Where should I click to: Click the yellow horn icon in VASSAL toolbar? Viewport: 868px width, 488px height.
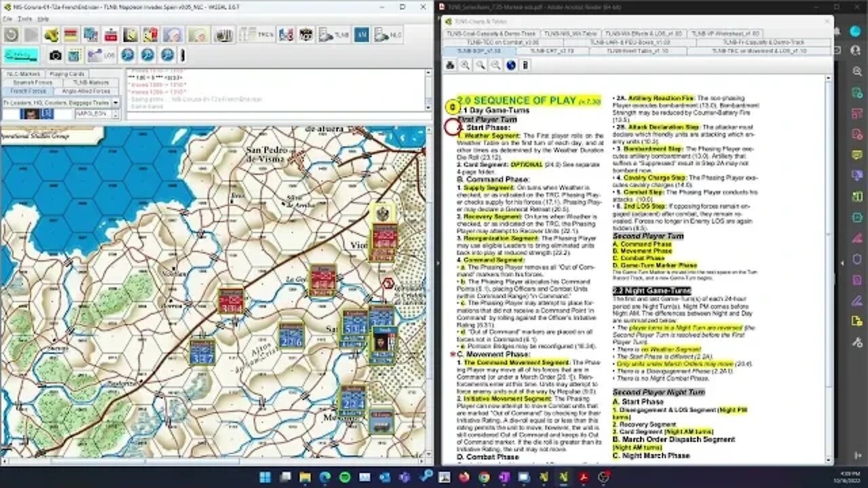point(51,35)
